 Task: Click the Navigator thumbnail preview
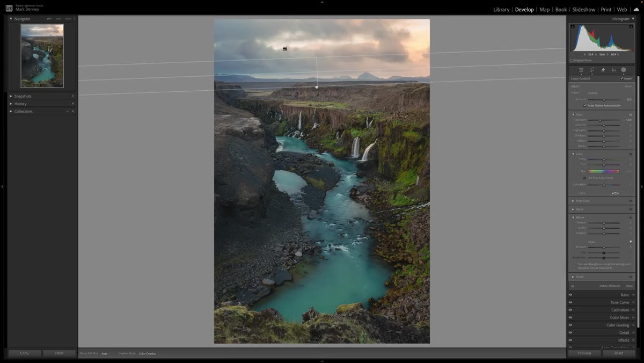[x=42, y=56]
